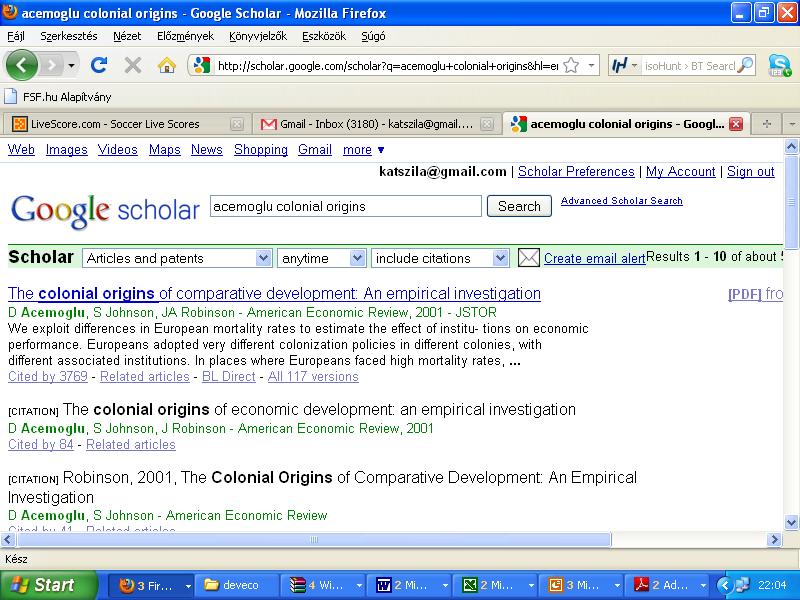The width and height of the screenshot is (800, 600).
Task: Go to the Home page icon
Action: point(166,65)
